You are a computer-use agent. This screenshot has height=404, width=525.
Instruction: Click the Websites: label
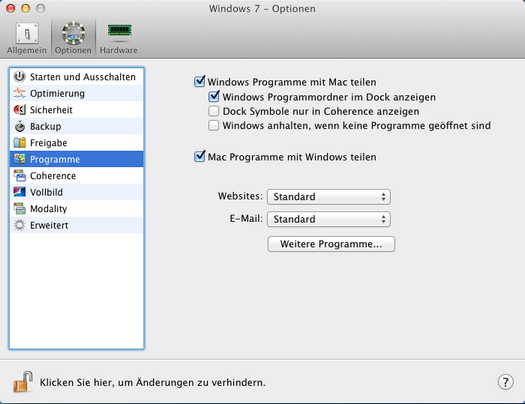click(x=240, y=196)
